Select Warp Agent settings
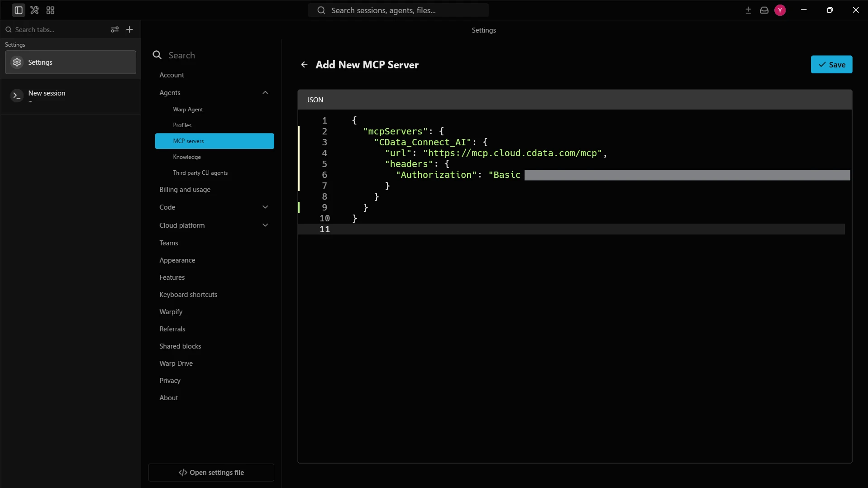The width and height of the screenshot is (868, 488). point(188,110)
